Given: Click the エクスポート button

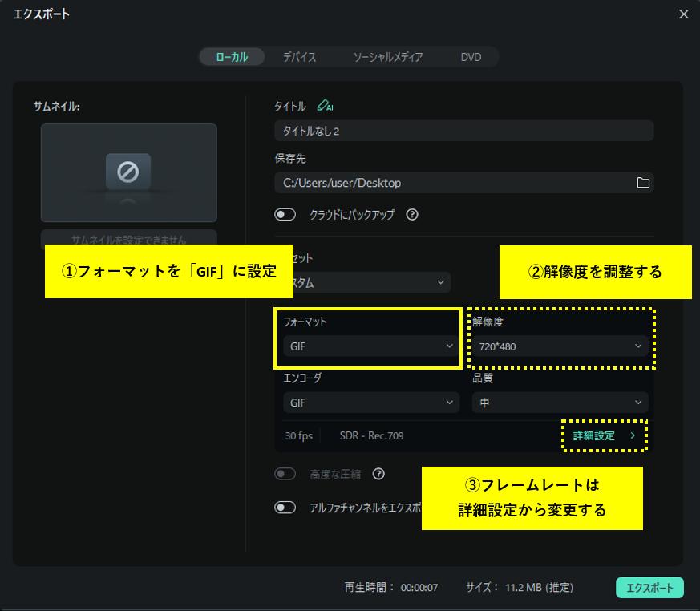Looking at the screenshot, I should 650,588.
